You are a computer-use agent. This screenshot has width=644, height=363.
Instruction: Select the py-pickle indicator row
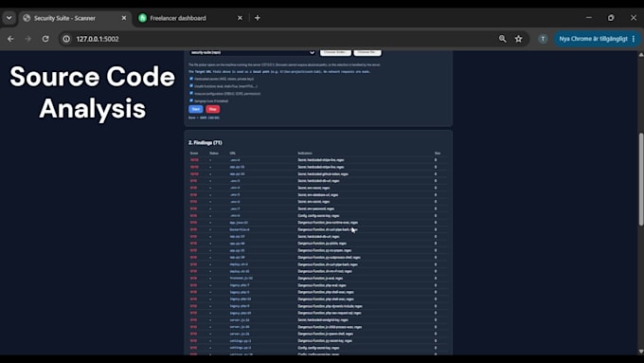point(318,244)
